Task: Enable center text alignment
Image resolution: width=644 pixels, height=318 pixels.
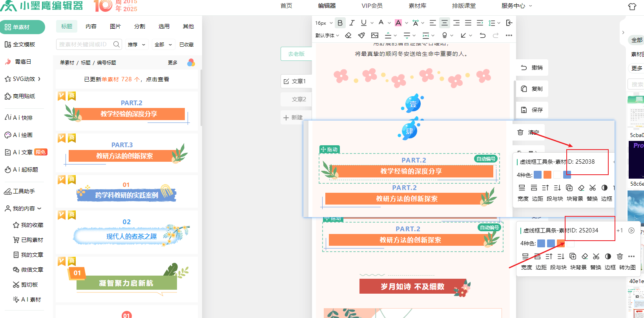Action: (444, 23)
